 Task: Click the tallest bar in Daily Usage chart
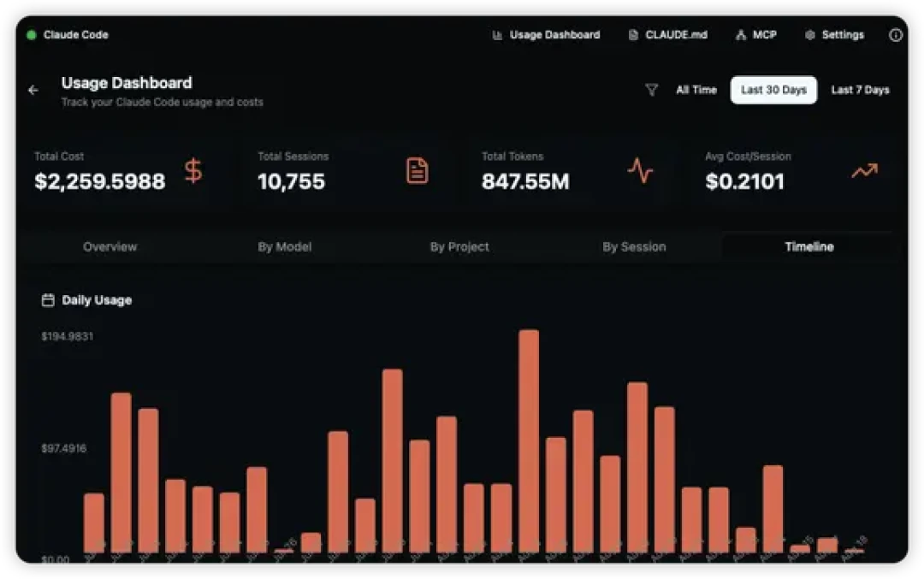529,441
